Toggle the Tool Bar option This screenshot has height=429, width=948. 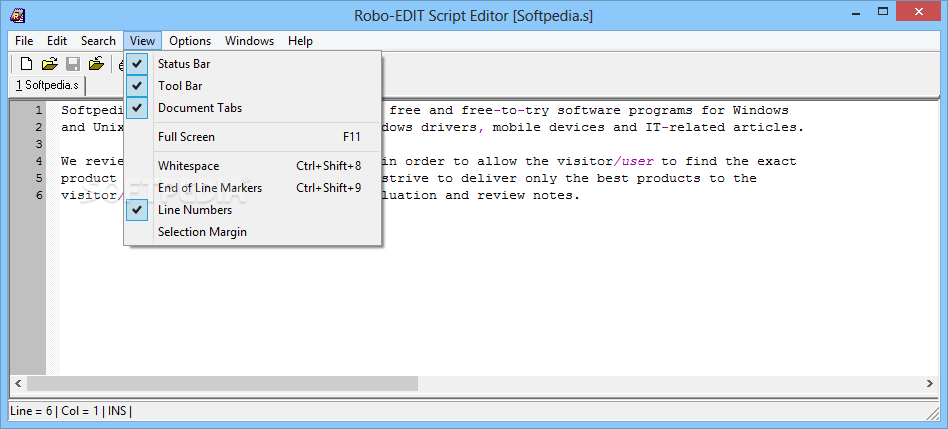(253, 86)
